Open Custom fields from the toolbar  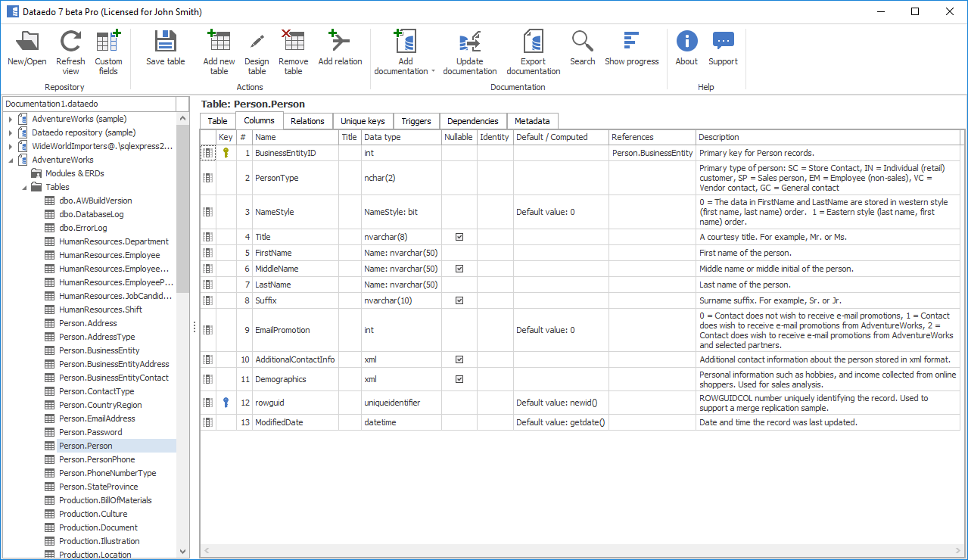coord(108,42)
